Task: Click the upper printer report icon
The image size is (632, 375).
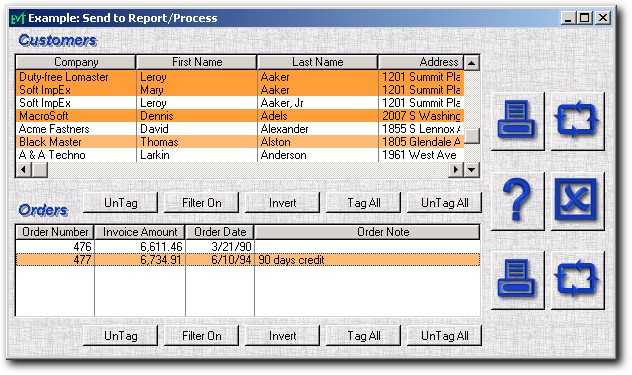Action: (x=518, y=121)
